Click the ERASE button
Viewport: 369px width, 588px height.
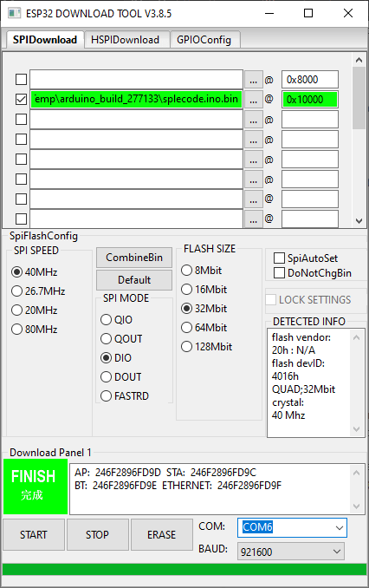[161, 535]
